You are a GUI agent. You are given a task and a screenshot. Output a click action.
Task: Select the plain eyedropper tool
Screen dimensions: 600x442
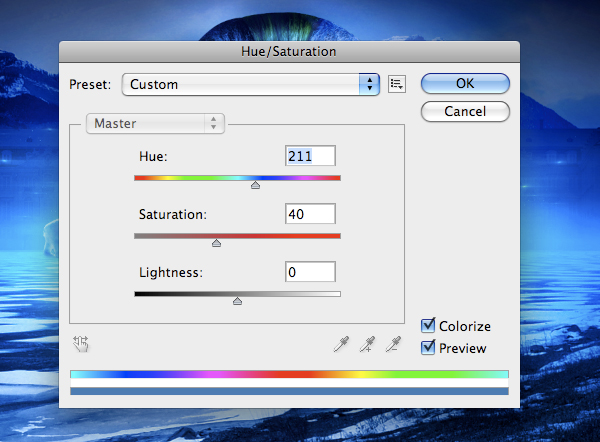click(341, 344)
